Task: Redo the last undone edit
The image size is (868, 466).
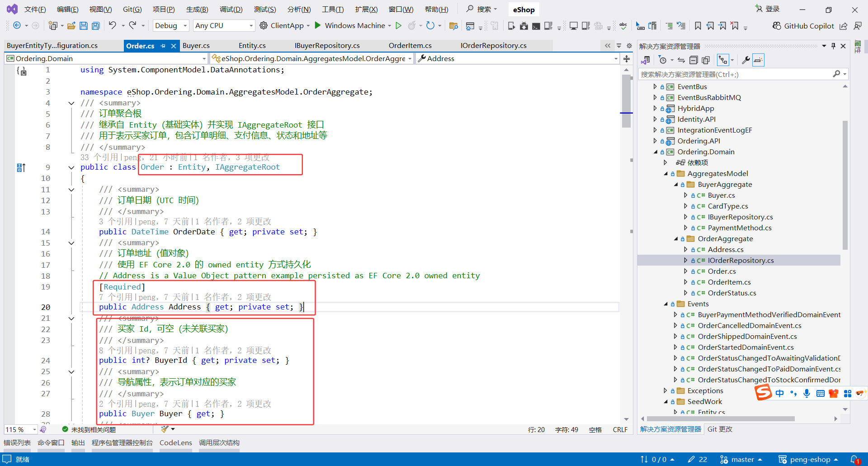Action: coord(133,26)
